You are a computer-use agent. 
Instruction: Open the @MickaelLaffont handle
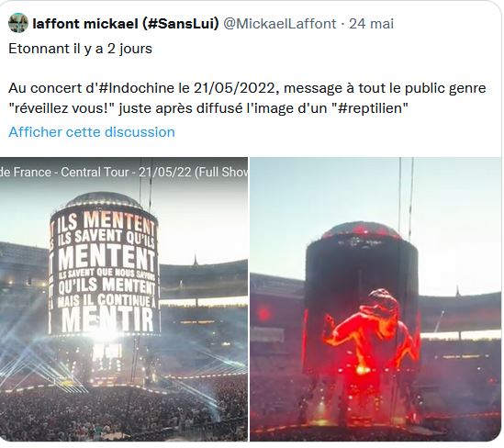click(x=280, y=24)
